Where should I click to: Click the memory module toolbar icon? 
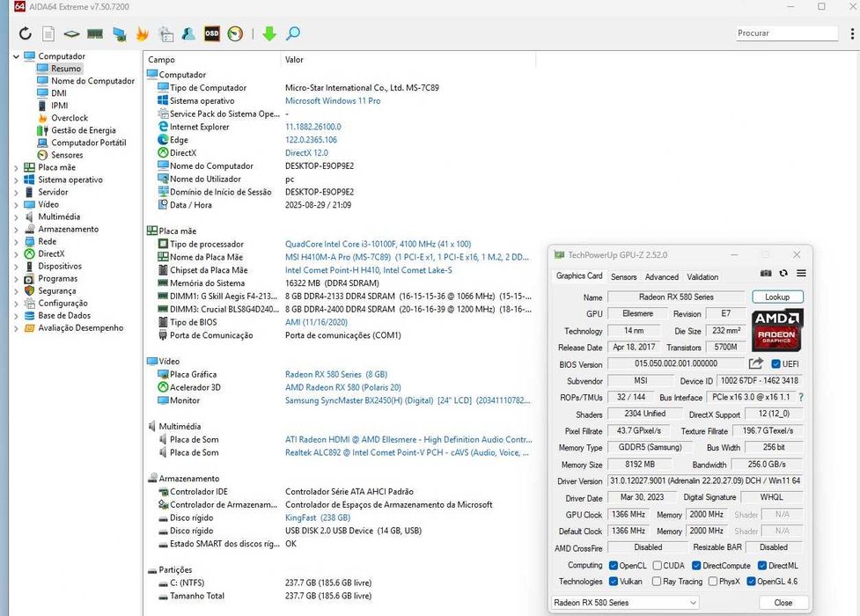(95, 34)
